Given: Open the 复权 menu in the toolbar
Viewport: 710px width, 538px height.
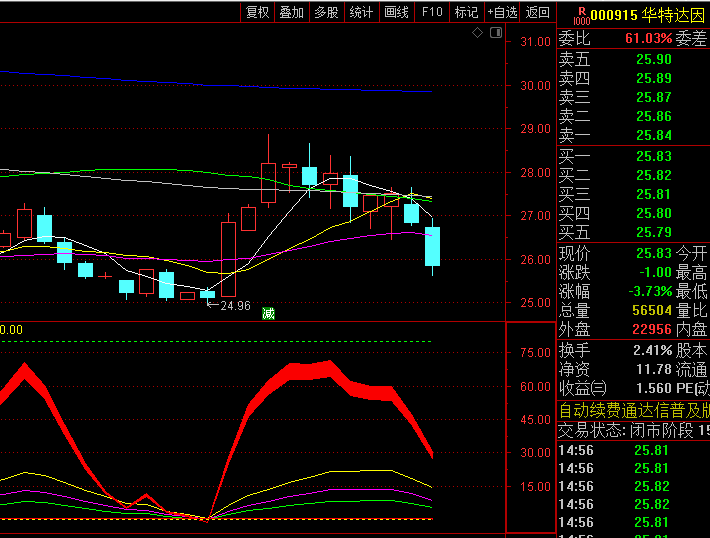Looking at the screenshot, I should tap(258, 12).
